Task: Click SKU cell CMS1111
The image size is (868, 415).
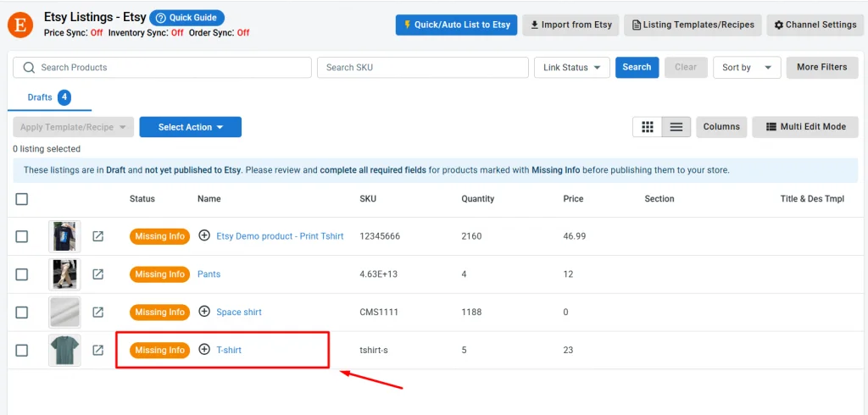Action: pyautogui.click(x=379, y=312)
